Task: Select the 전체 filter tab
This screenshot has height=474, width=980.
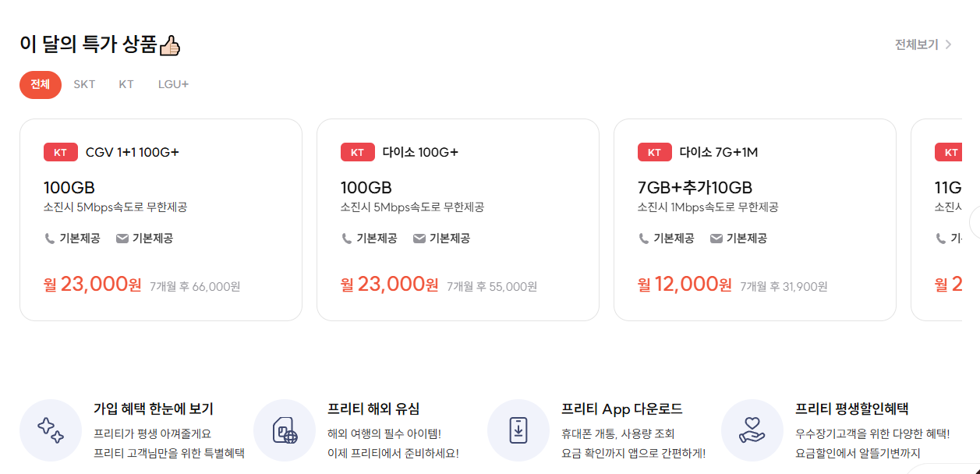Action: [x=40, y=84]
